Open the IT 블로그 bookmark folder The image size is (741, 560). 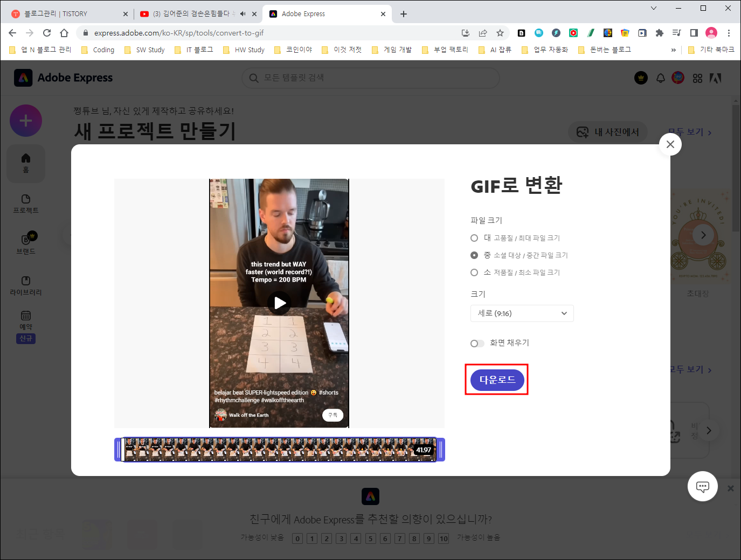pos(193,50)
